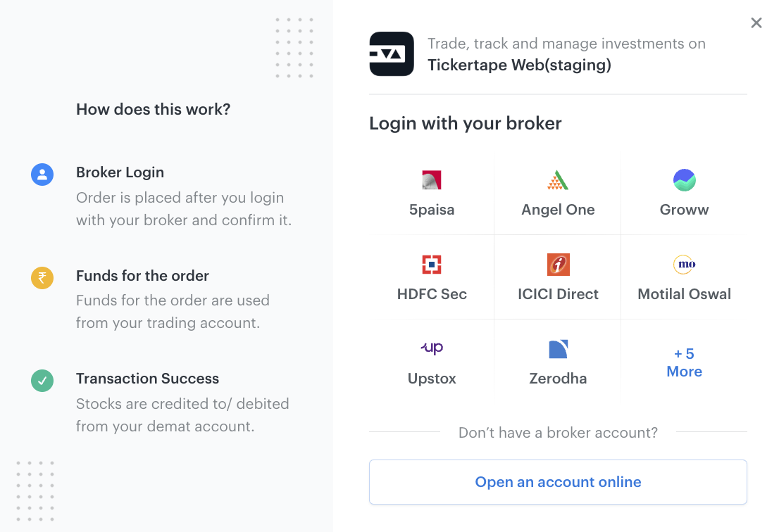Expand the + 5 More brokers list

tap(684, 362)
